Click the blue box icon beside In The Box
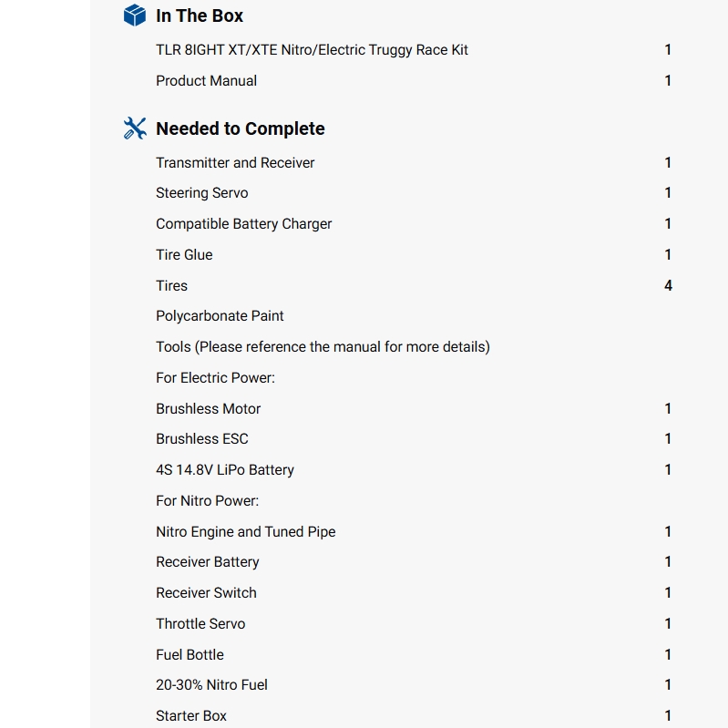 (x=135, y=15)
